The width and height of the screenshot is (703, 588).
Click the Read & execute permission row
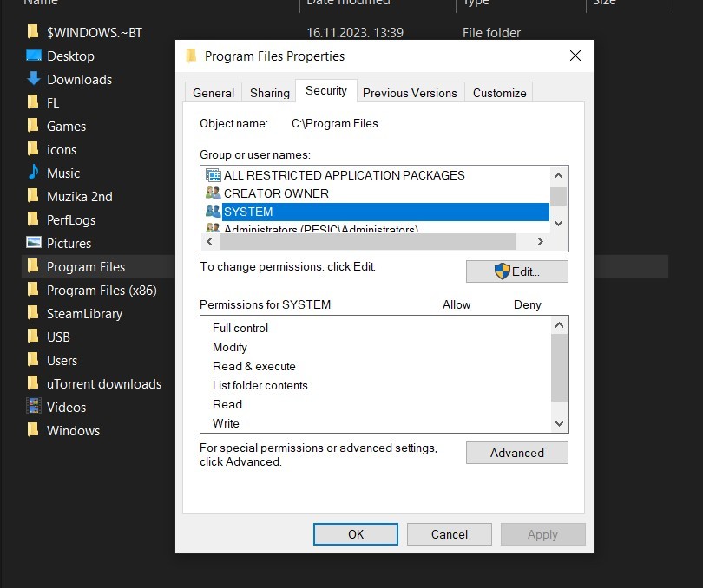[x=376, y=366]
